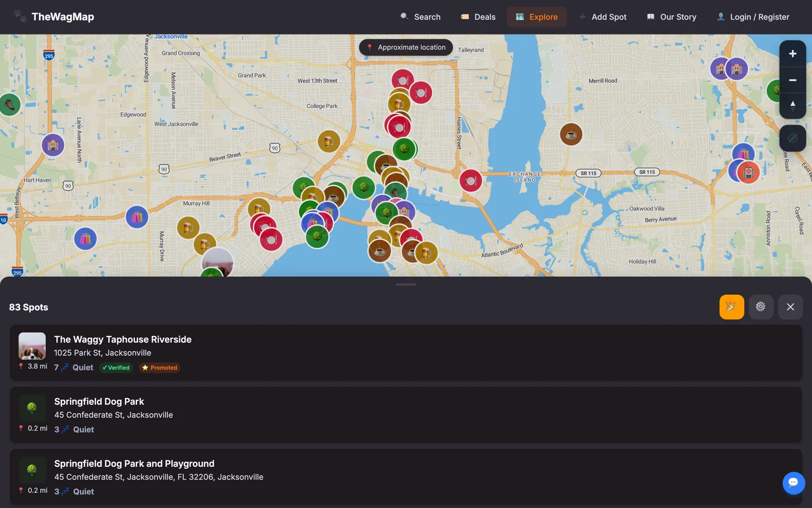
Task: Click address 45 Confederate St, Jacksonville, FL 32206
Action: tap(159, 477)
